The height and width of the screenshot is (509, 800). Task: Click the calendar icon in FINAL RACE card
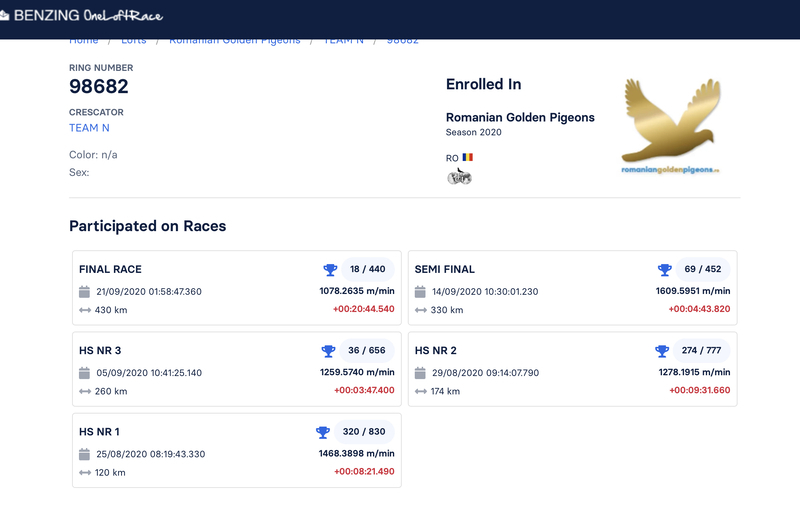85,292
